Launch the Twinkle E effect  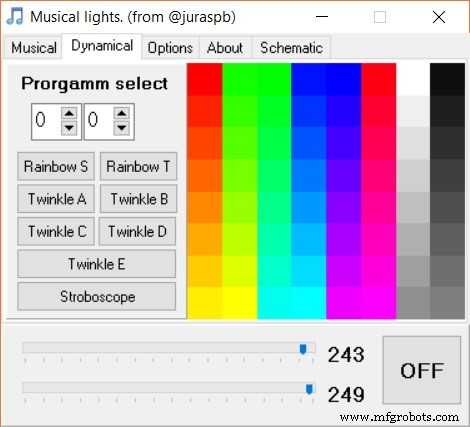(97, 264)
